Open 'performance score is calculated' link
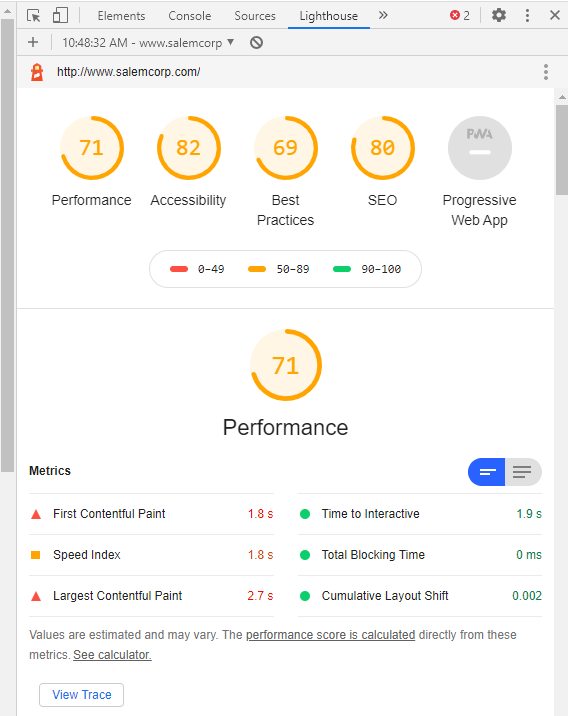 [x=331, y=635]
